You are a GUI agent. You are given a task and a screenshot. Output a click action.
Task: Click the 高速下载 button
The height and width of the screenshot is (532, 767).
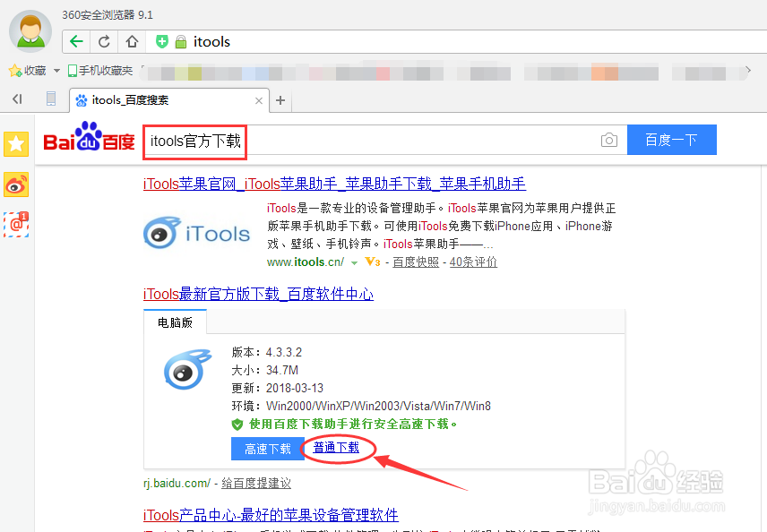tap(268, 449)
